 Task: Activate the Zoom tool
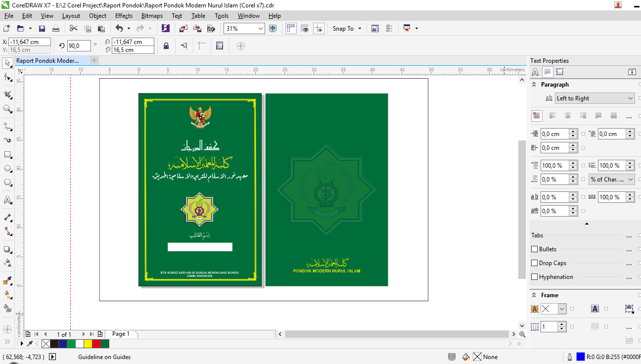[7, 108]
